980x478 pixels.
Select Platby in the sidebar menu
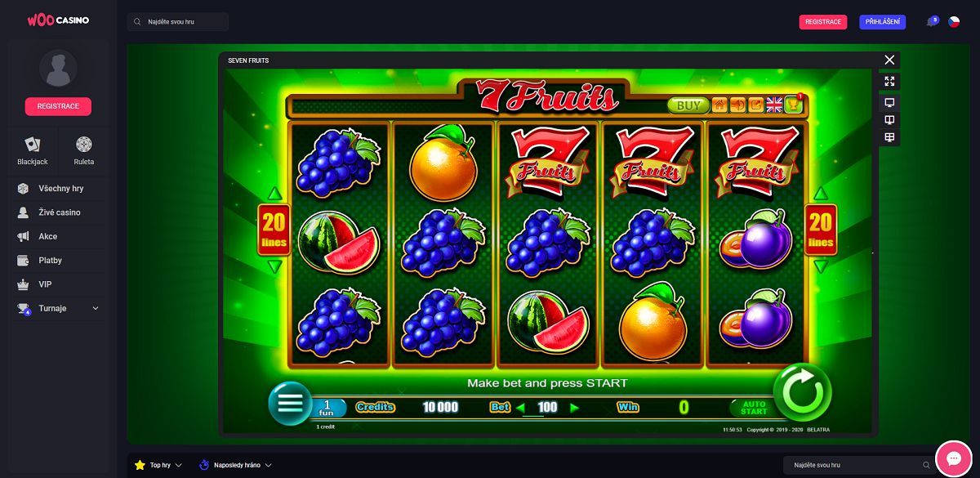click(x=50, y=261)
